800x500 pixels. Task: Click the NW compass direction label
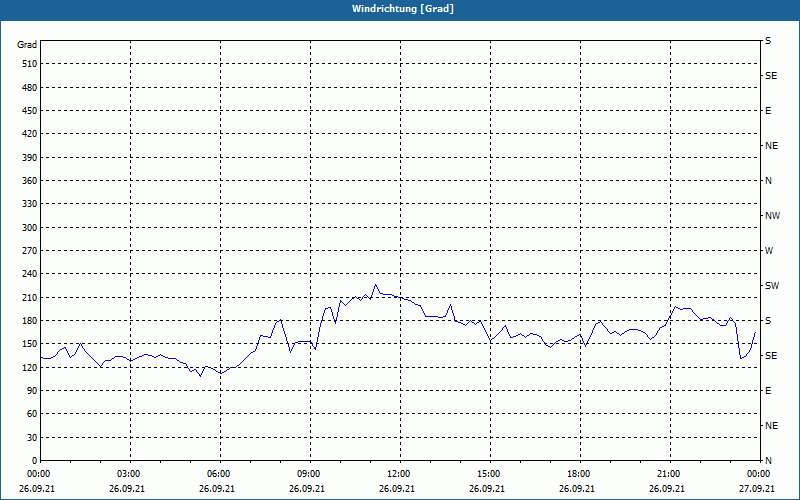(772, 216)
